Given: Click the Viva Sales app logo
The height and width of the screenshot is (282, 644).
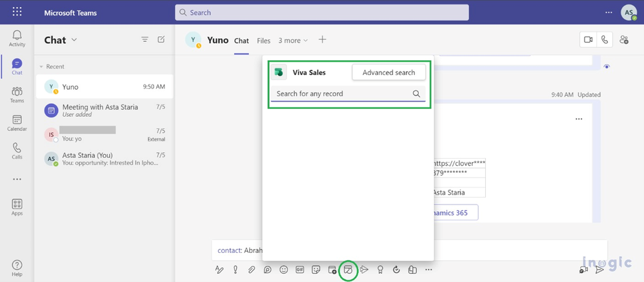Looking at the screenshot, I should click(x=279, y=72).
